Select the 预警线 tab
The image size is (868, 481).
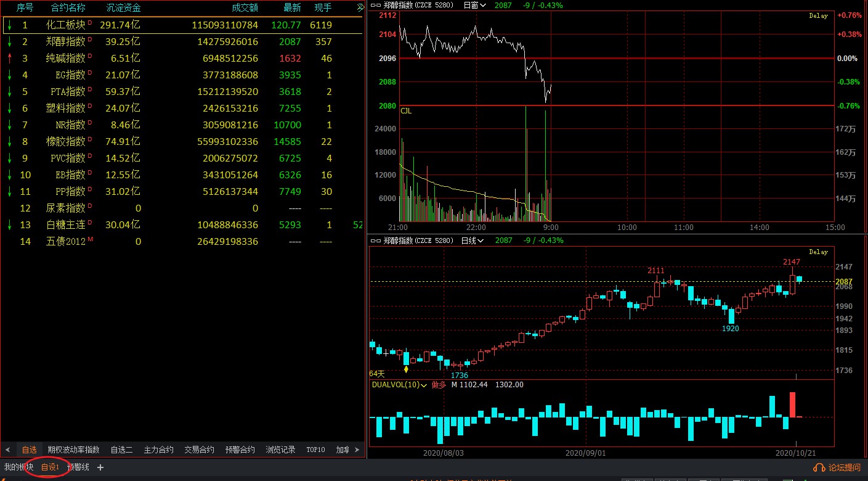pos(78,467)
